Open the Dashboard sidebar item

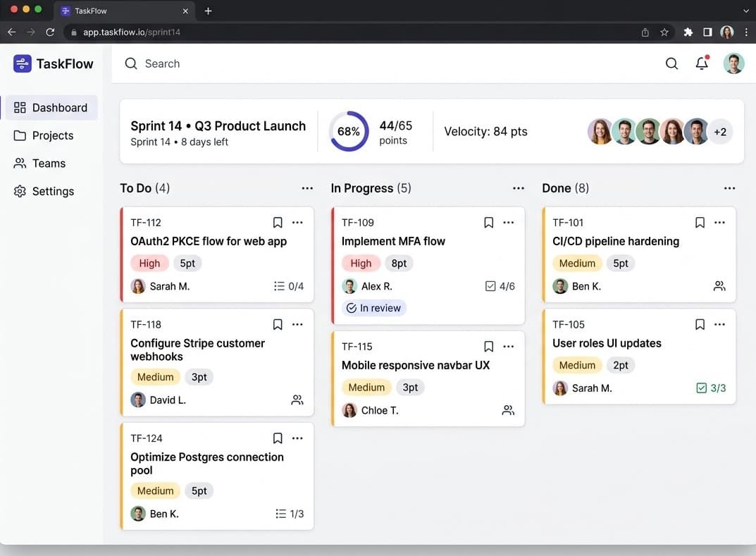click(51, 108)
